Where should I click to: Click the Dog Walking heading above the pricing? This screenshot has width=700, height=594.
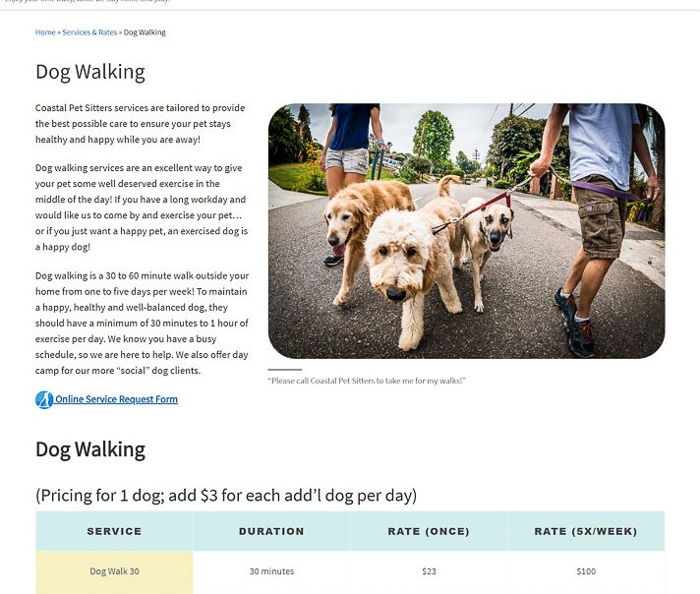pos(90,449)
